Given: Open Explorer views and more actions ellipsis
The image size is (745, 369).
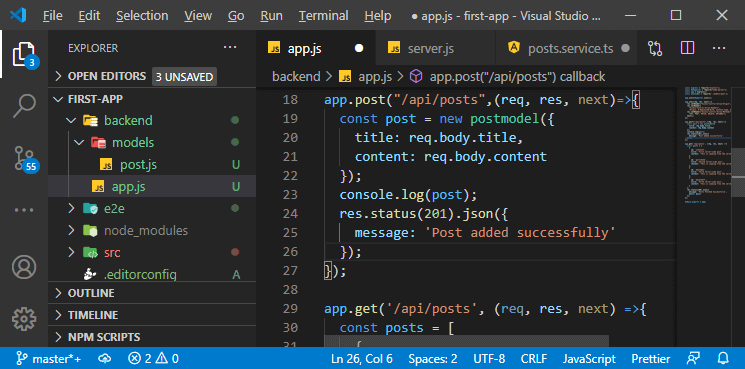Looking at the screenshot, I should (230, 47).
